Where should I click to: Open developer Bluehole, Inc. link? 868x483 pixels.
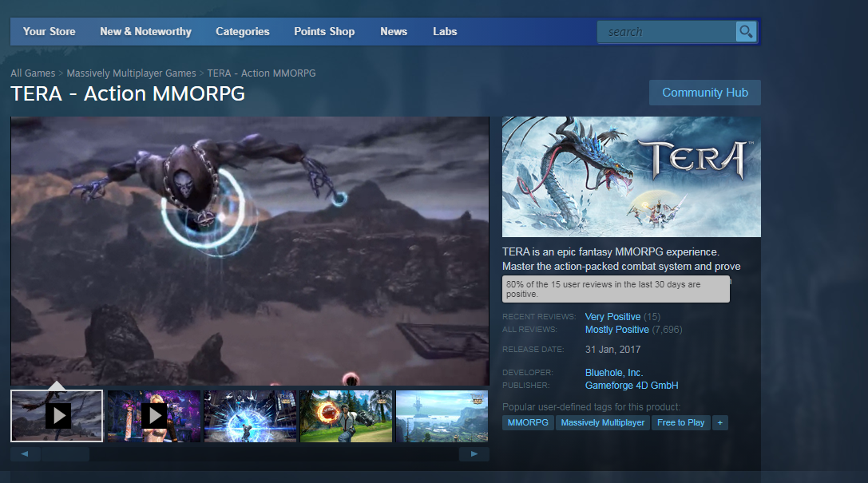[x=614, y=372]
